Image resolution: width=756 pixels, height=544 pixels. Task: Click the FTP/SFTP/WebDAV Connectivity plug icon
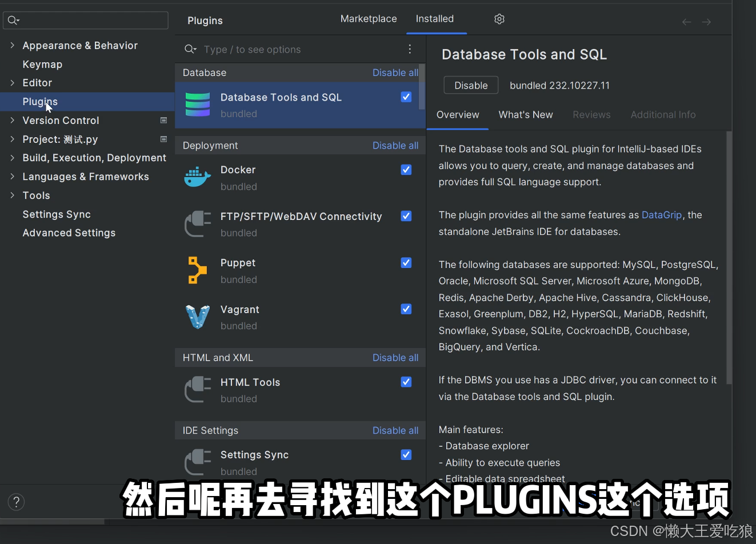(x=198, y=224)
